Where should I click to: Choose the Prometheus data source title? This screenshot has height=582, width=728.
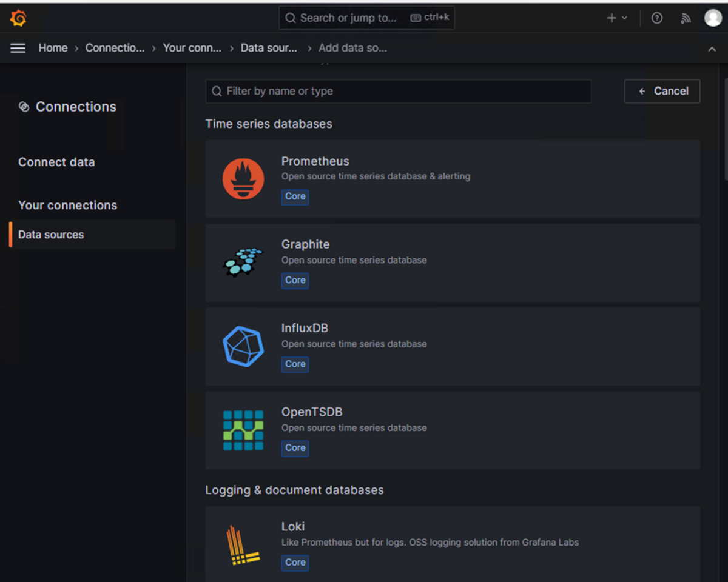click(315, 161)
